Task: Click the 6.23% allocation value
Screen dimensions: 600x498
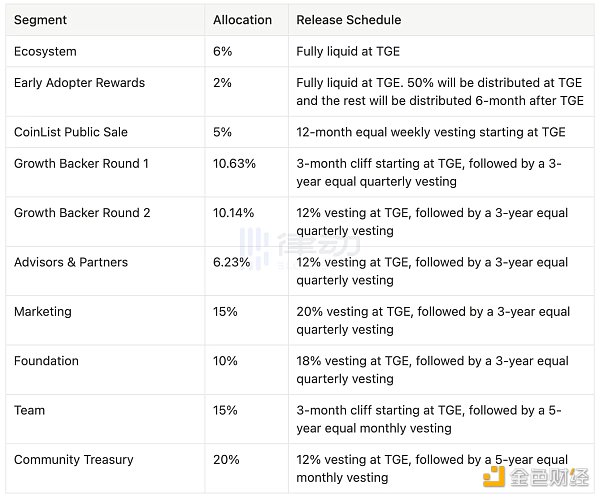Action: coord(231,262)
